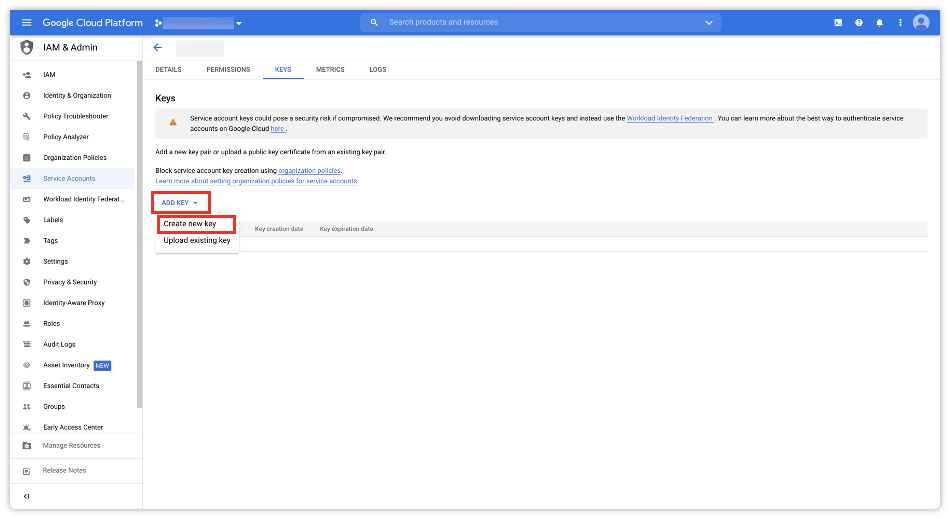Open the help question mark icon
The width and height of the screenshot is (950, 519).
(x=859, y=22)
